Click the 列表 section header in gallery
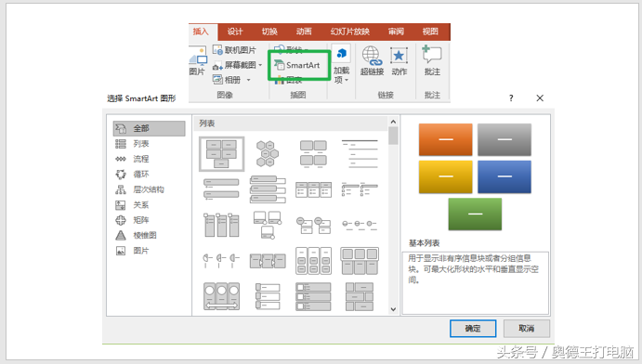The height and width of the screenshot is (364, 642). tap(291, 123)
